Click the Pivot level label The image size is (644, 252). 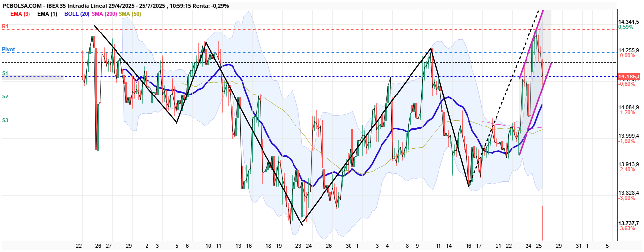[x=8, y=50]
